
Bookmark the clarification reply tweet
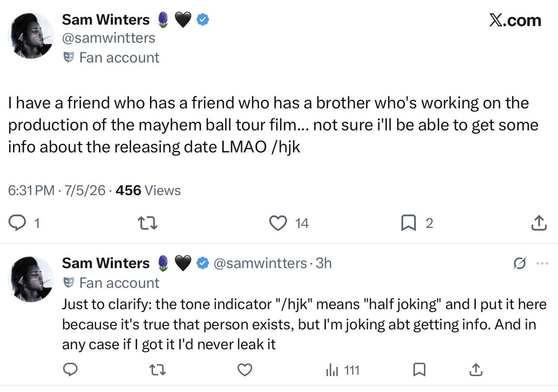click(x=419, y=370)
